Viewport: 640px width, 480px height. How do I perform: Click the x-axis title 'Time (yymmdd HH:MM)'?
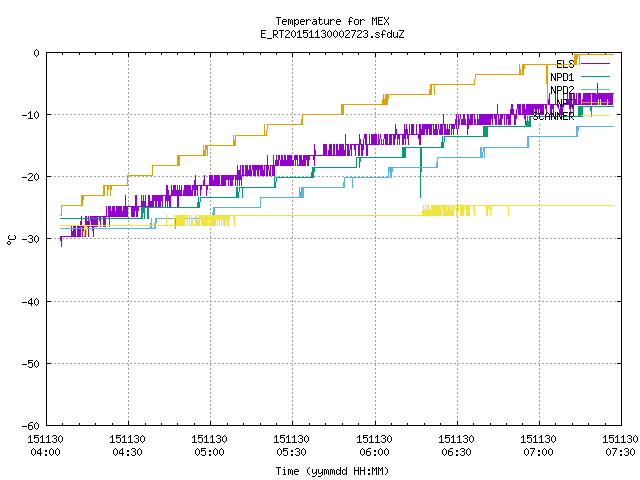(x=332, y=471)
